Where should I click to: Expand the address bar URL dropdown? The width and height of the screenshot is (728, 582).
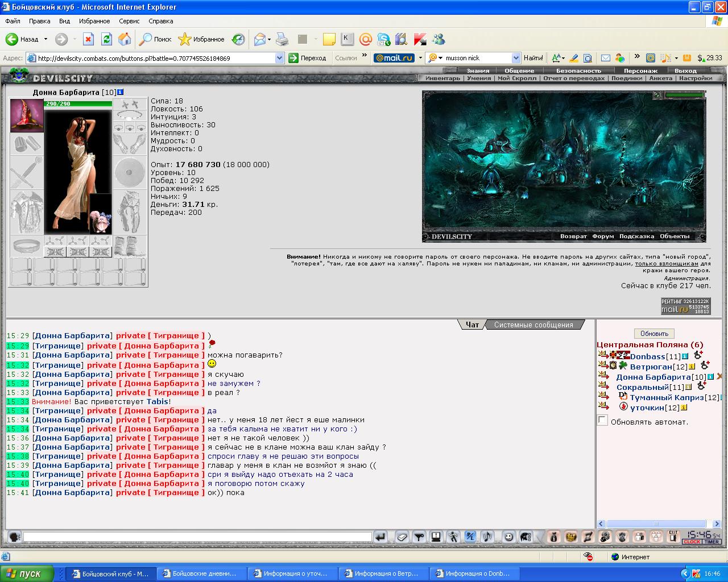279,58
